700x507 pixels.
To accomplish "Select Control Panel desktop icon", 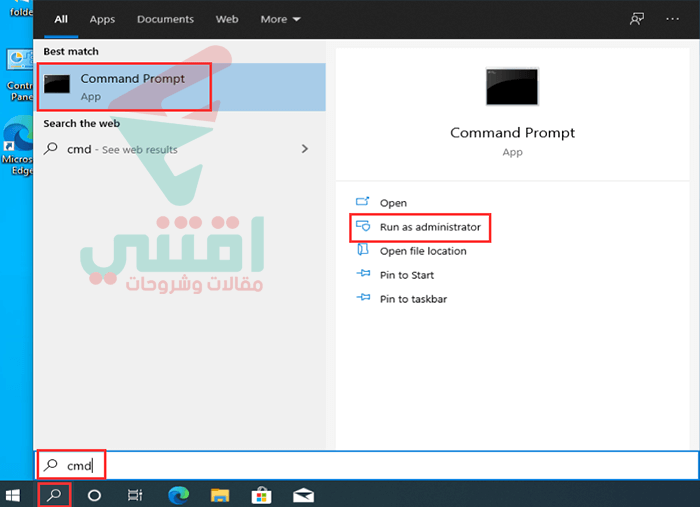I will tap(20, 75).
